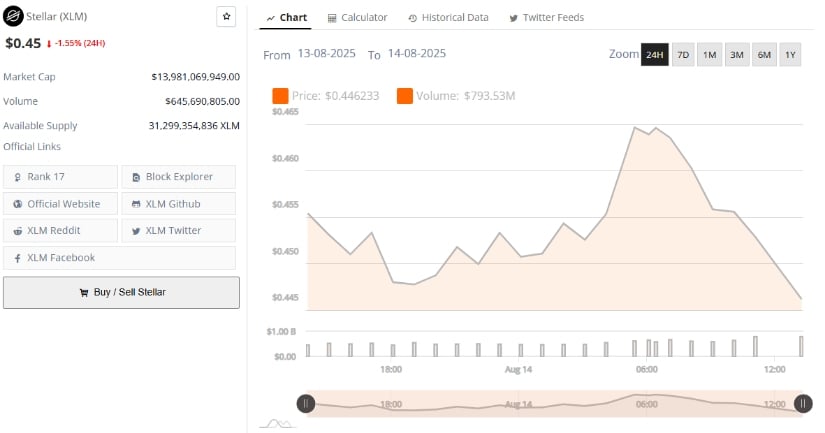Click the $0.45 price text
Image resolution: width=825 pixels, height=433 pixels.
point(23,43)
